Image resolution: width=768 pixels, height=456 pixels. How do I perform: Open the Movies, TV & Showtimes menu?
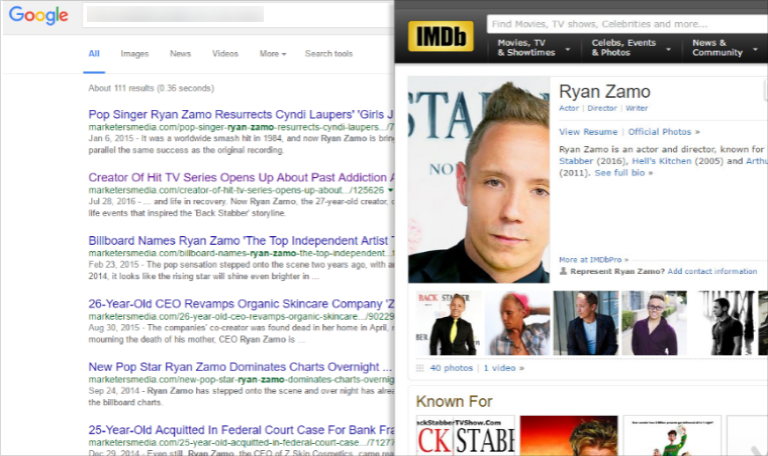tap(534, 48)
